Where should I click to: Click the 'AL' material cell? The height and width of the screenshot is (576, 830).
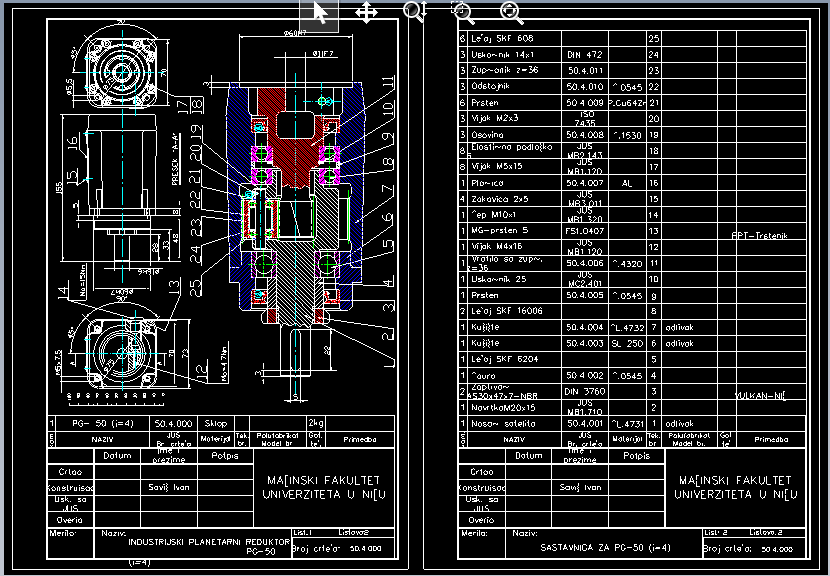(627, 183)
